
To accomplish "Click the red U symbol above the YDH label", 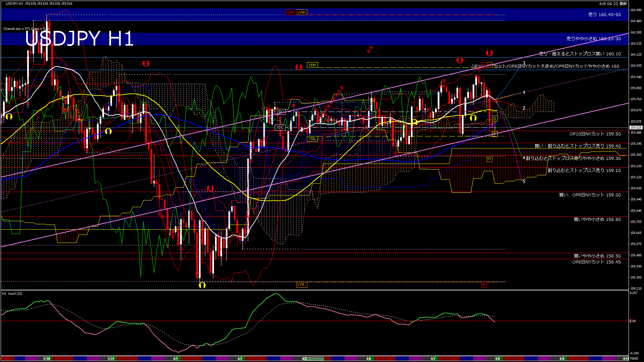I will click(299, 67).
